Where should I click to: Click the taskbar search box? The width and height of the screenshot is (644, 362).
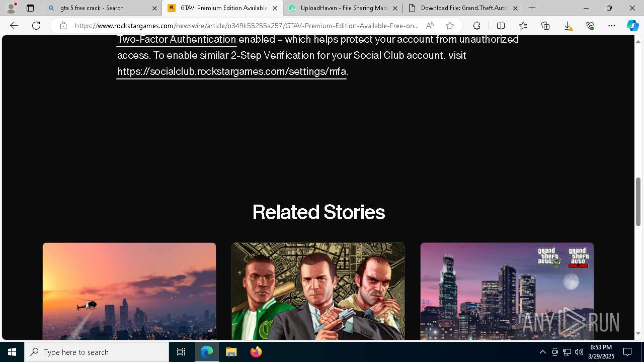[97, 352]
